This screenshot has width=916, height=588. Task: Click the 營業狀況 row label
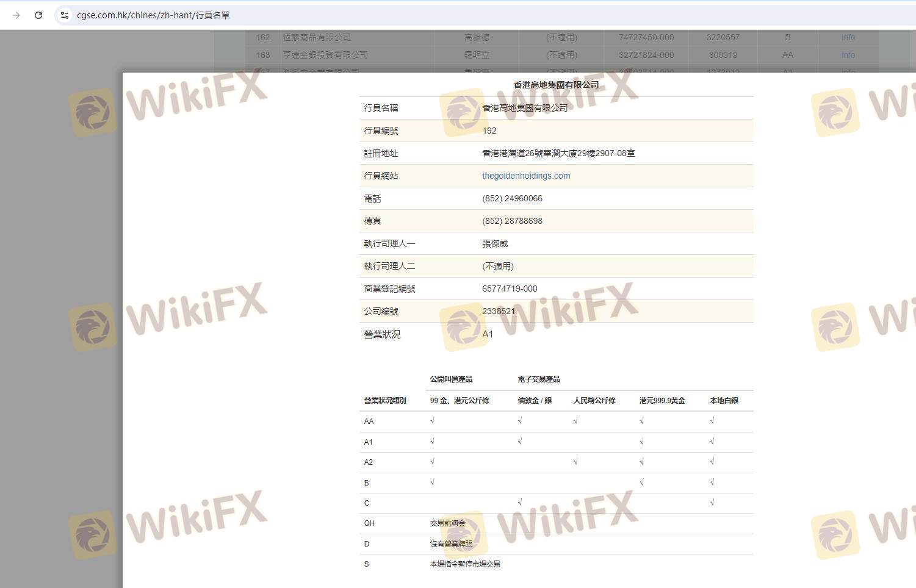(382, 334)
